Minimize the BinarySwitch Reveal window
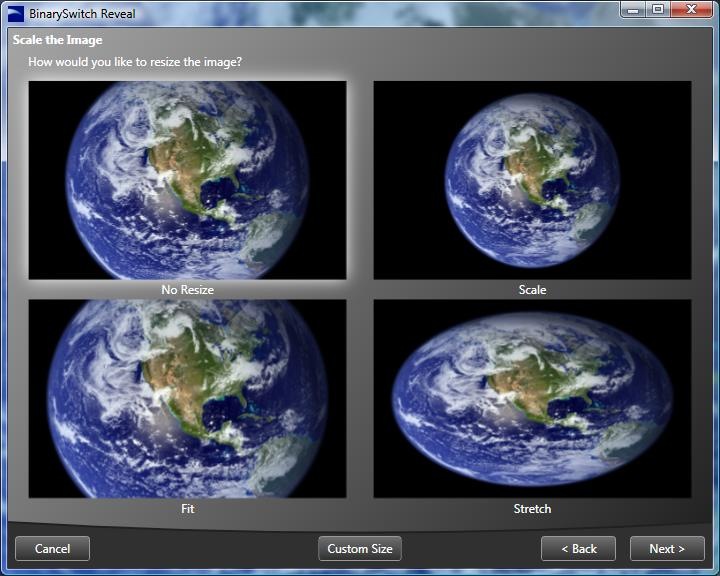This screenshot has width=720, height=576. pyautogui.click(x=634, y=10)
